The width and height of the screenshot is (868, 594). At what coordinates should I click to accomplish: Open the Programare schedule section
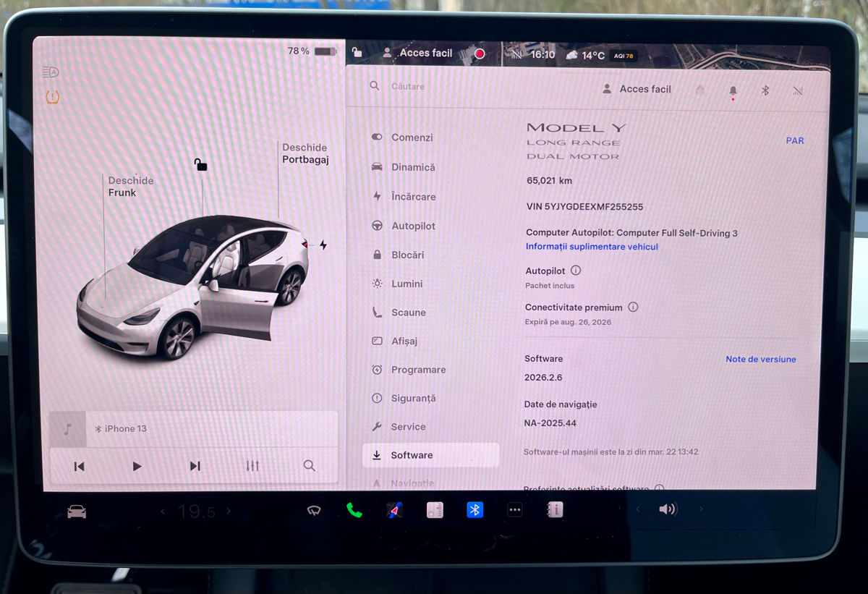[409, 370]
